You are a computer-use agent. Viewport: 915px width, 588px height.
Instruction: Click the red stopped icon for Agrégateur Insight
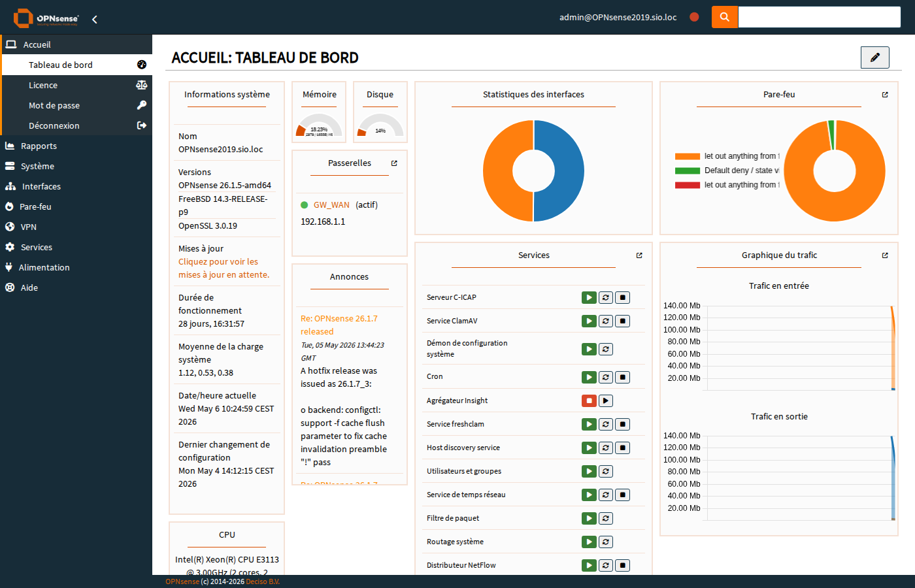590,401
